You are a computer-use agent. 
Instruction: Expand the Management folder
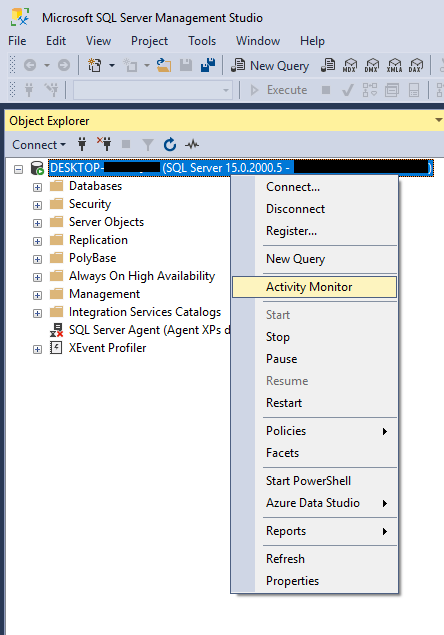[37, 295]
